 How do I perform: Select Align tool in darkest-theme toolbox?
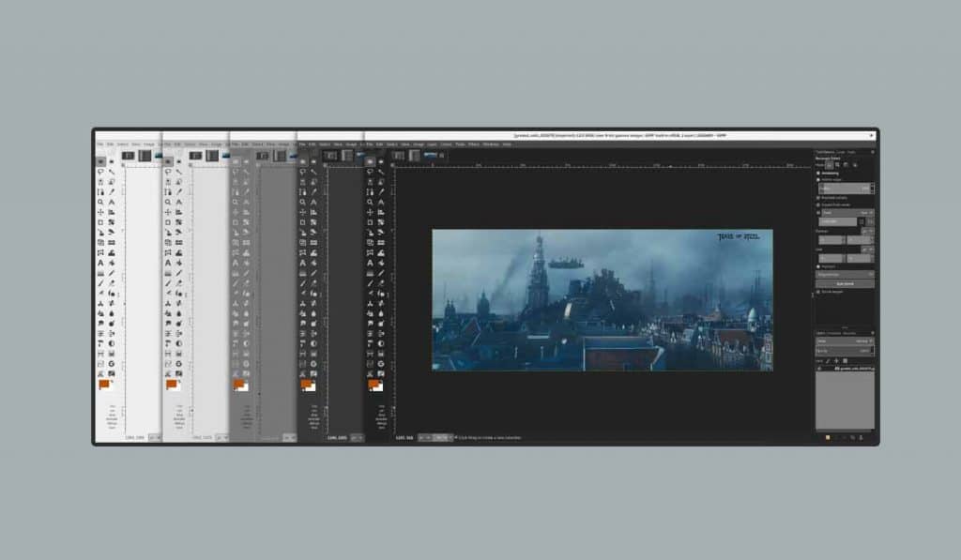[x=381, y=212]
